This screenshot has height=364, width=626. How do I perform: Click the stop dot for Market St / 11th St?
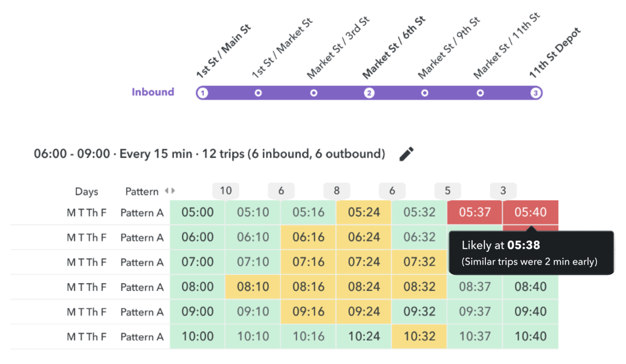click(480, 93)
